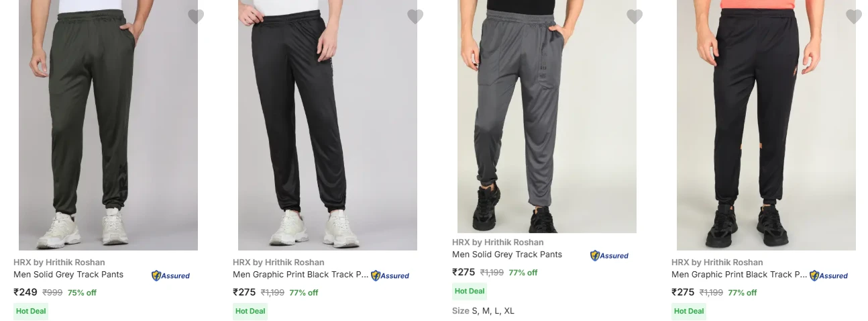Viewport: 868px width, 321px height.
Task: Open the olive-green track pants product image
Action: [x=108, y=128]
